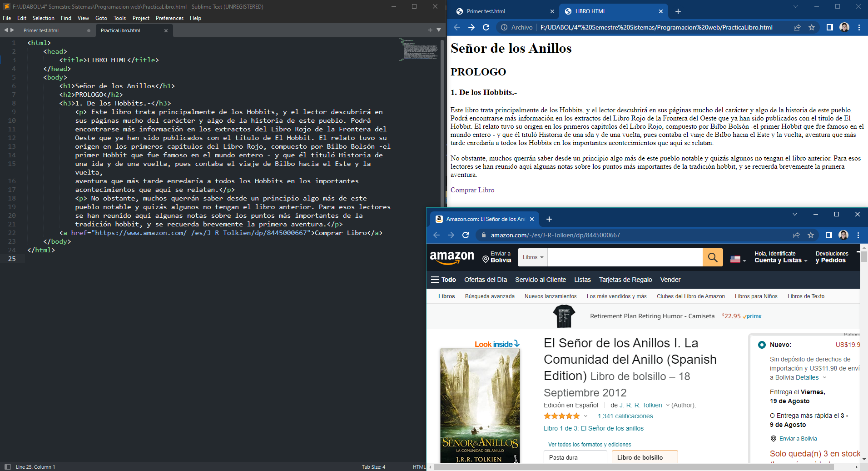Open Cuenta y Listas dropdown
This screenshot has height=471, width=868.
point(781,257)
